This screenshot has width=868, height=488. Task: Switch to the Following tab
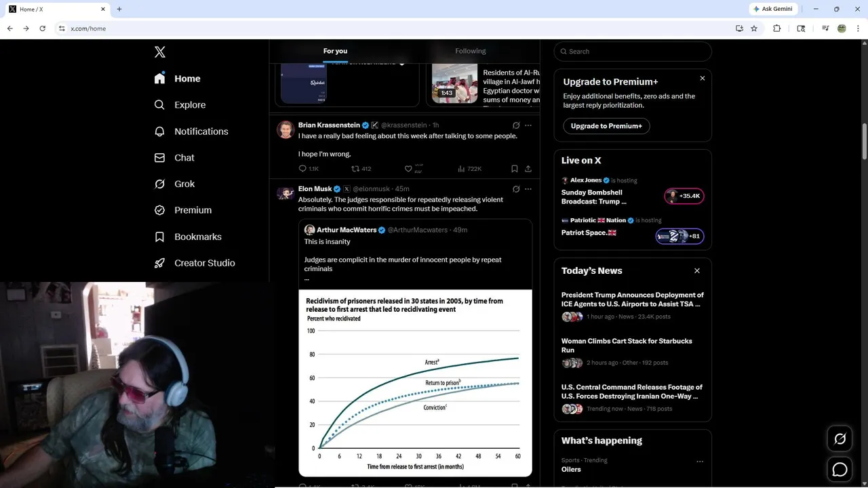pos(470,52)
